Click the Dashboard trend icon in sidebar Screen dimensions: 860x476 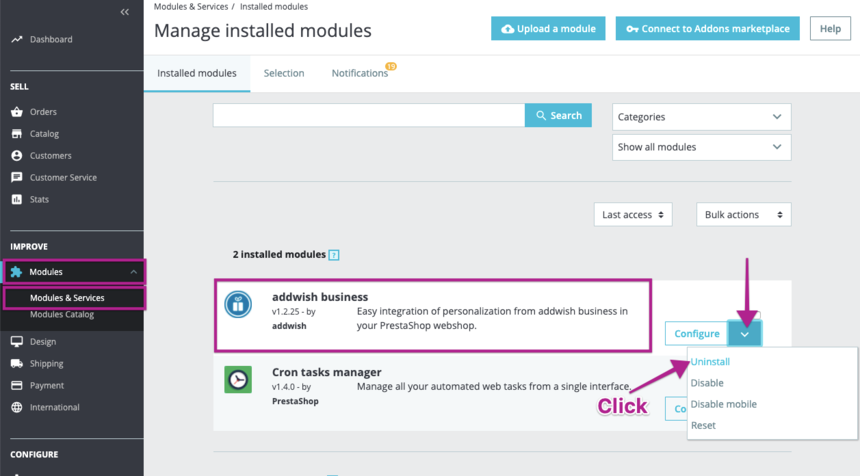pos(17,40)
